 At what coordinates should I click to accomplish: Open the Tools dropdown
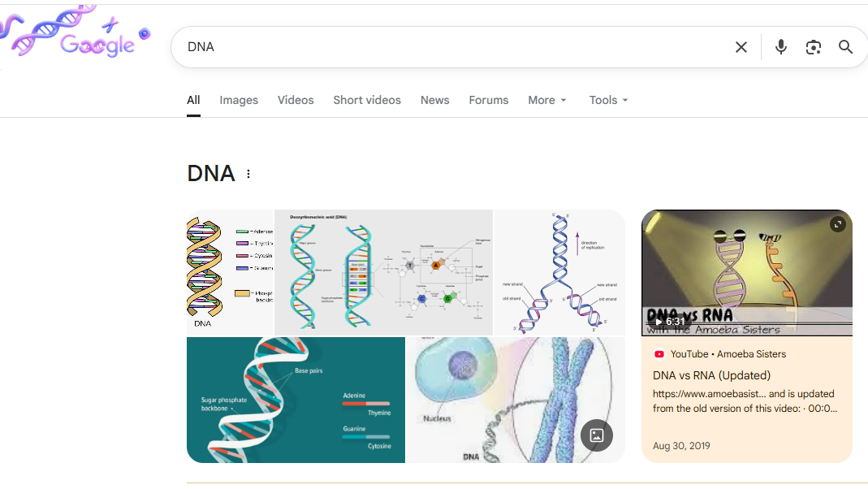[609, 100]
